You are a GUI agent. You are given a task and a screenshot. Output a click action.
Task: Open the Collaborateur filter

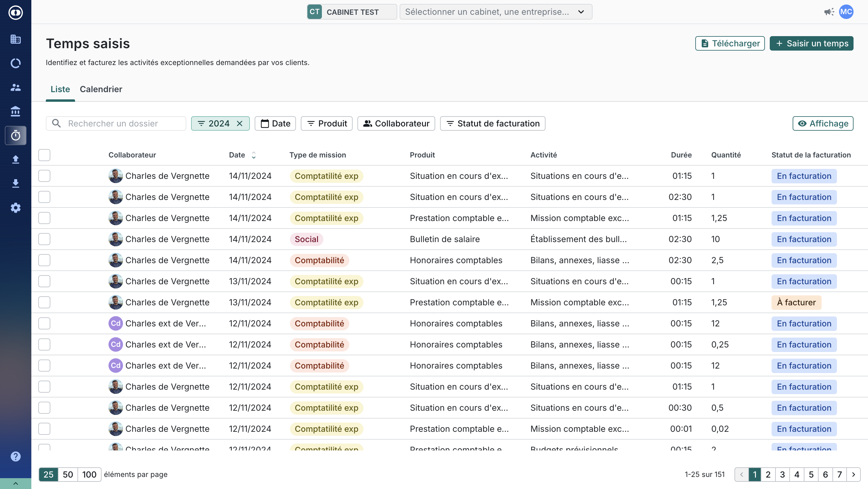coord(396,123)
